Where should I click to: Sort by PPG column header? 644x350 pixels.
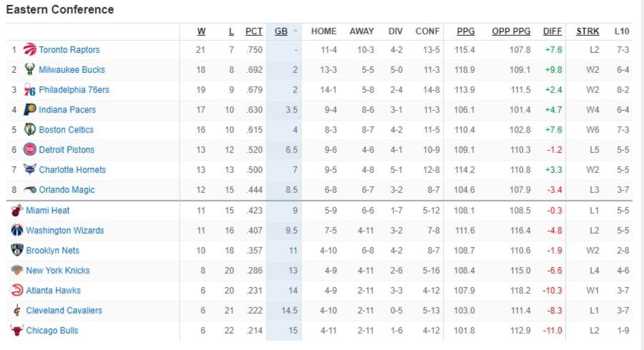(x=465, y=31)
